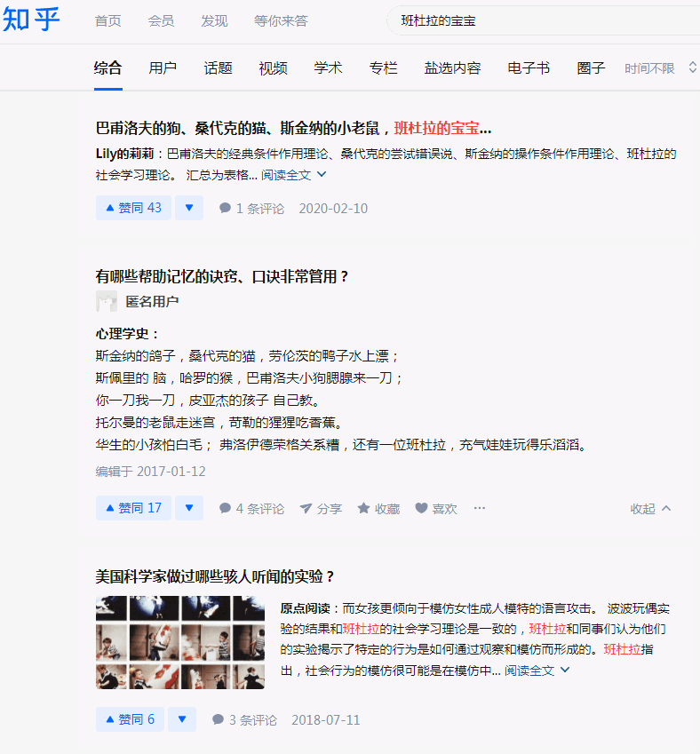Switch to the 用户 tab

click(163, 67)
